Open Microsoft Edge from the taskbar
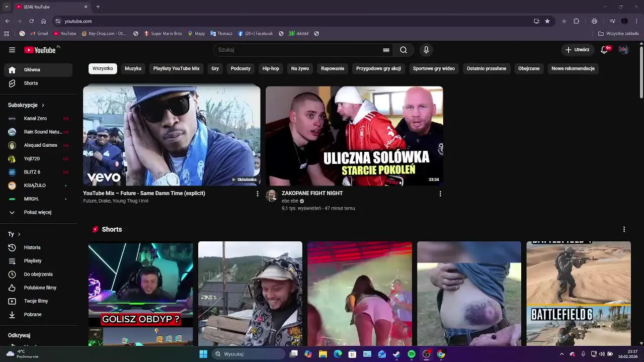 [338, 354]
